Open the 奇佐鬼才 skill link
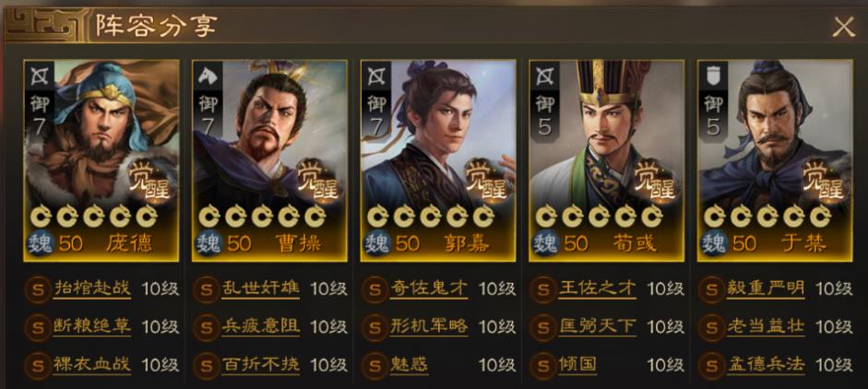 click(x=429, y=289)
